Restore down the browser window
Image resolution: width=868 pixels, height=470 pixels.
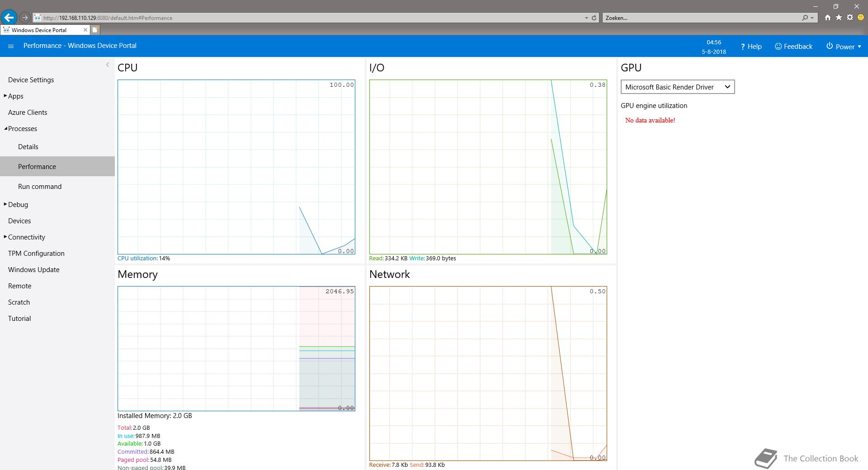point(836,6)
